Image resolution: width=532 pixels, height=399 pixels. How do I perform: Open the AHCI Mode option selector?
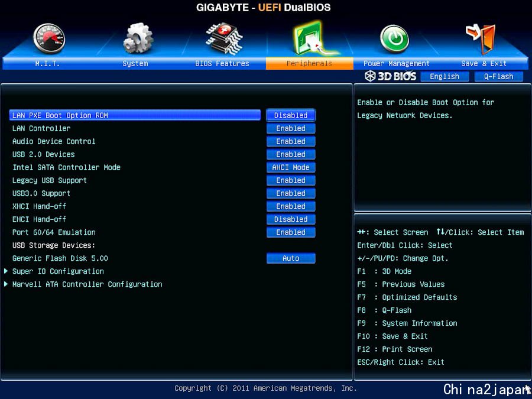point(291,167)
